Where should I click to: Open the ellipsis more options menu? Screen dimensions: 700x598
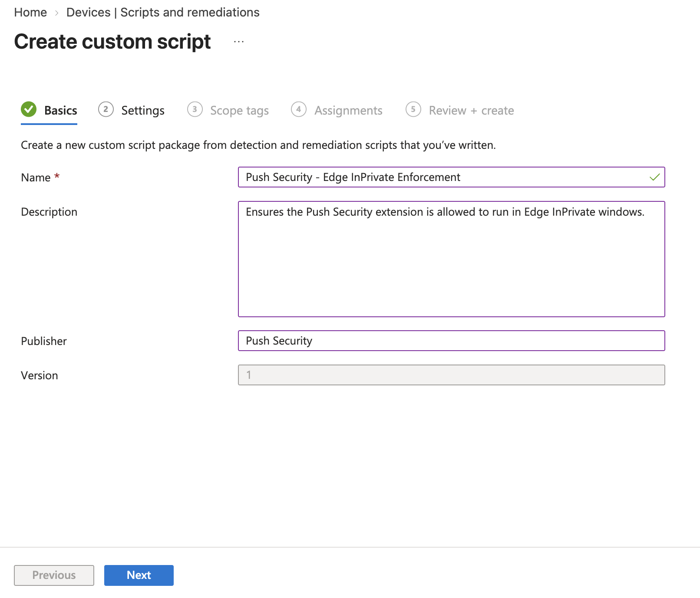[x=239, y=42]
